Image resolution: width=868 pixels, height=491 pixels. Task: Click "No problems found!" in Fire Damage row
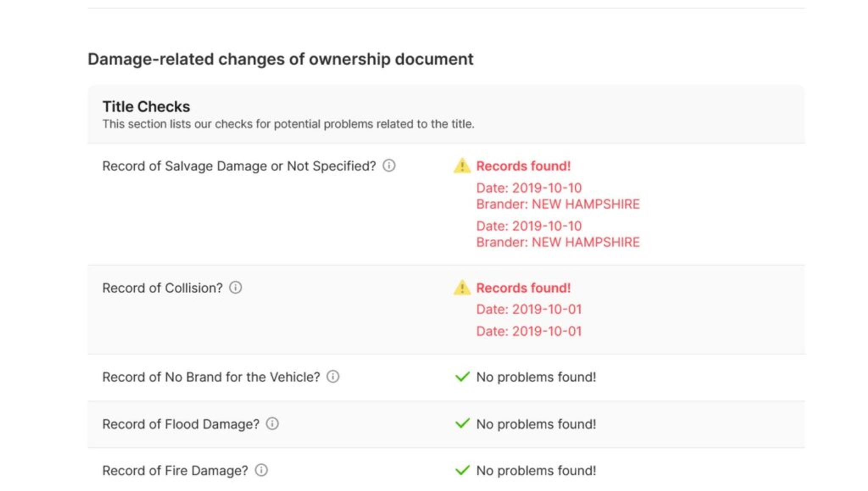point(536,471)
